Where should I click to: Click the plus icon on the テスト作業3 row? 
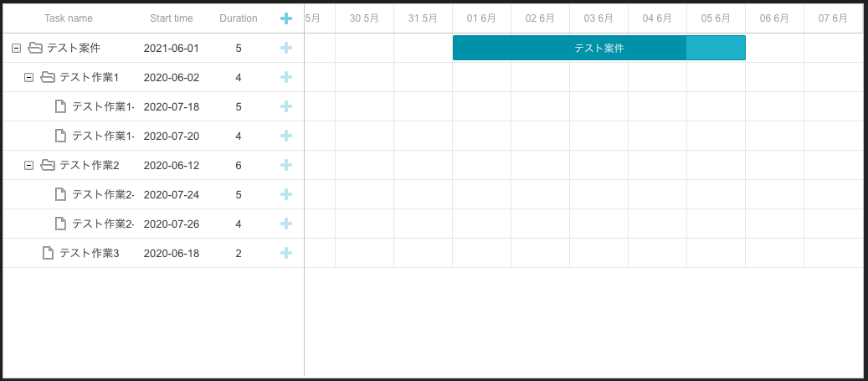286,254
